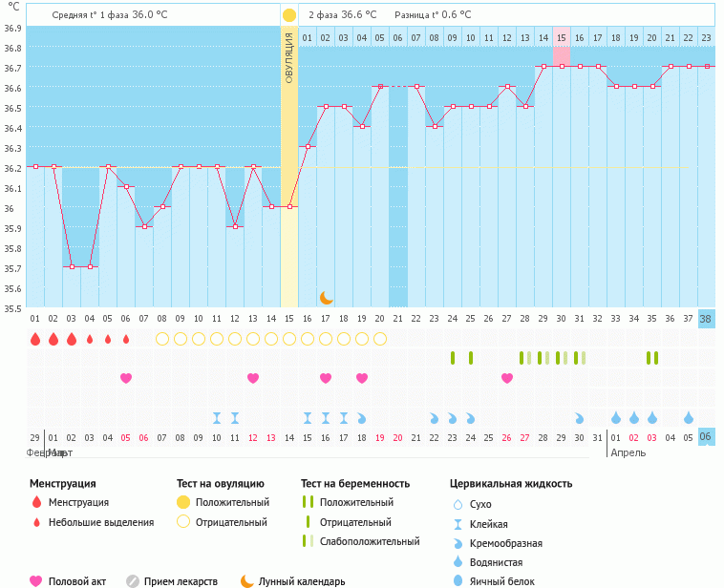Click the heart icon on cycle day 13
Viewport: 724px width, 588px height.
click(x=253, y=378)
